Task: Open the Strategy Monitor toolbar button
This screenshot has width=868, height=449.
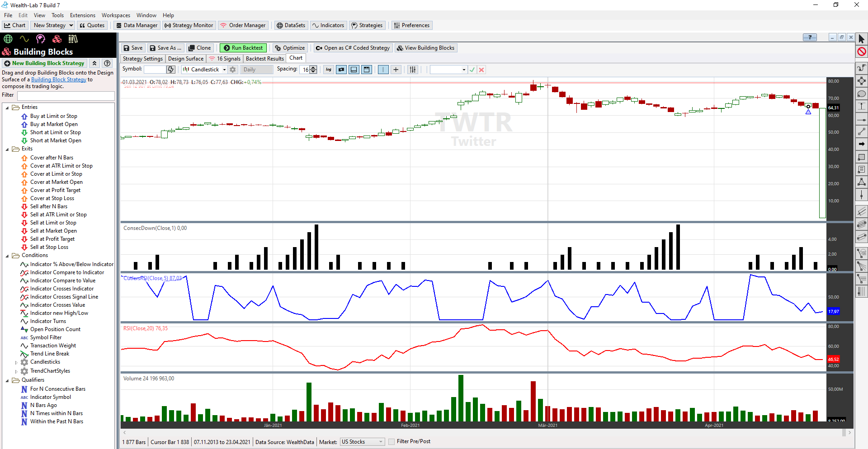Action: point(189,25)
